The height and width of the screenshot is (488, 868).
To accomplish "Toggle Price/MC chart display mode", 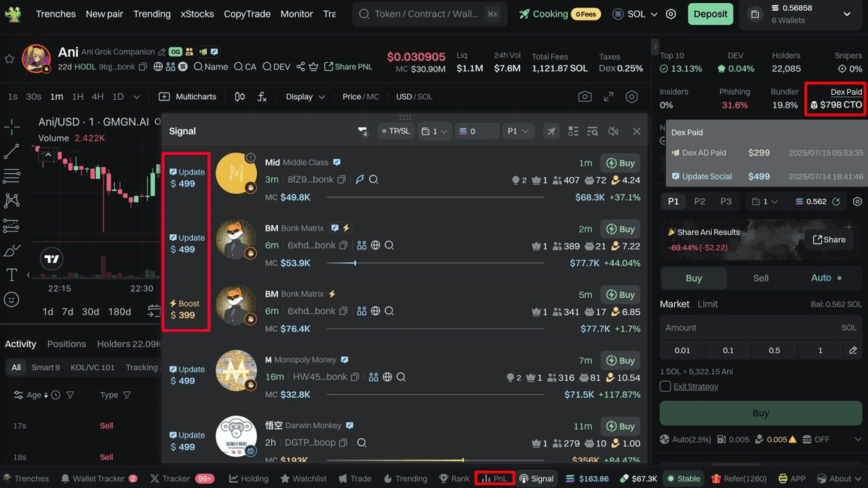I will [360, 97].
